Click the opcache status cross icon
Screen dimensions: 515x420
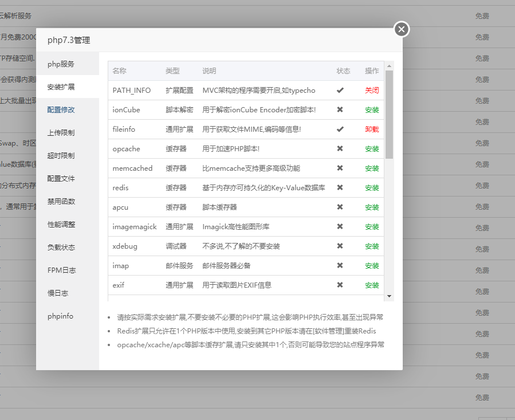click(x=340, y=148)
